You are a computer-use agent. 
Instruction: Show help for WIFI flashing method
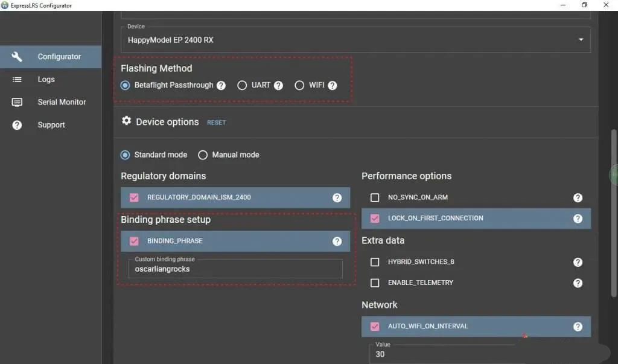[333, 86]
